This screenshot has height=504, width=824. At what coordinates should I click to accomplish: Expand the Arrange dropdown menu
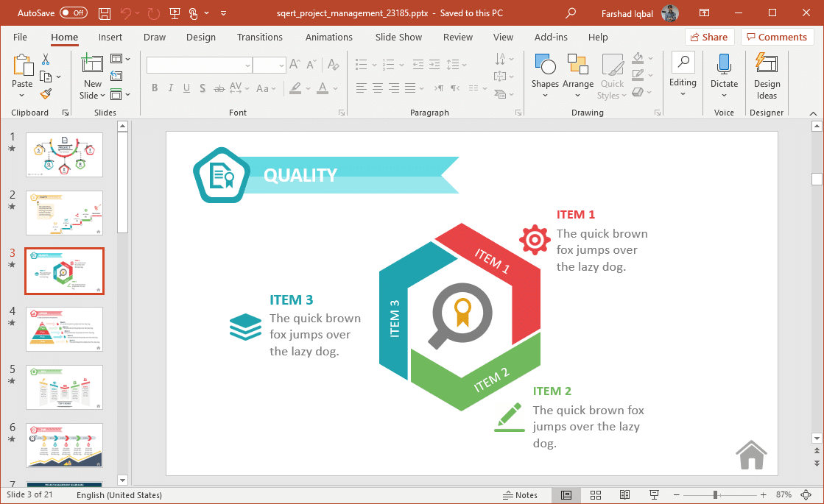578,77
